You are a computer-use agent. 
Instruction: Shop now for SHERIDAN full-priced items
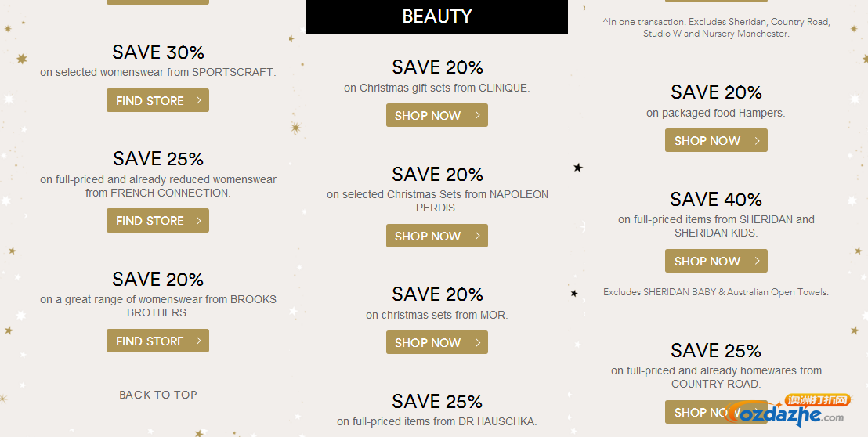tap(716, 261)
